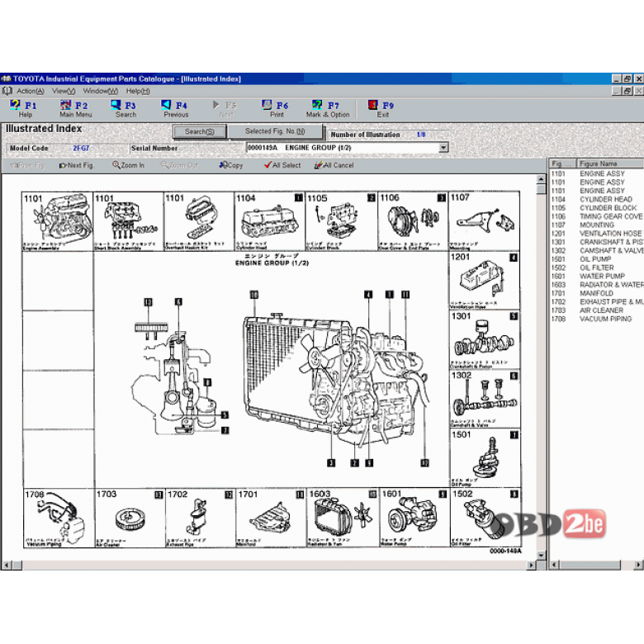
Task: Click the All Cancel tool
Action: [334, 165]
